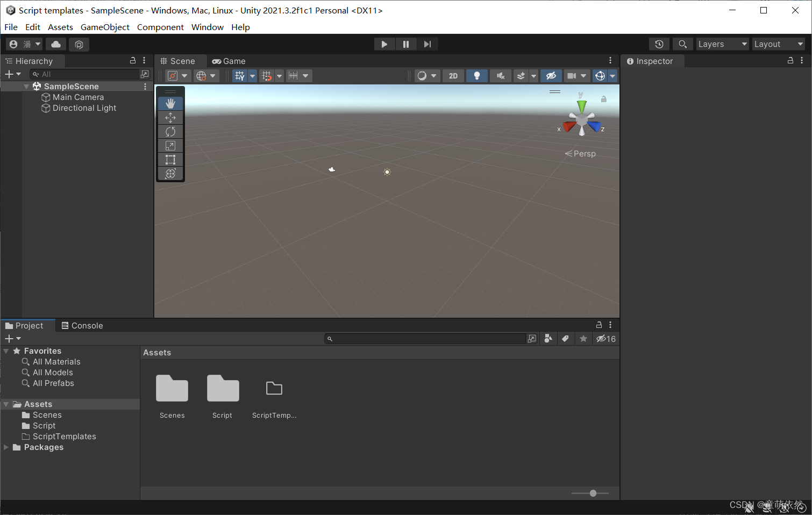Image resolution: width=812 pixels, height=515 pixels.
Task: Select the Rotate tool
Action: 170,131
